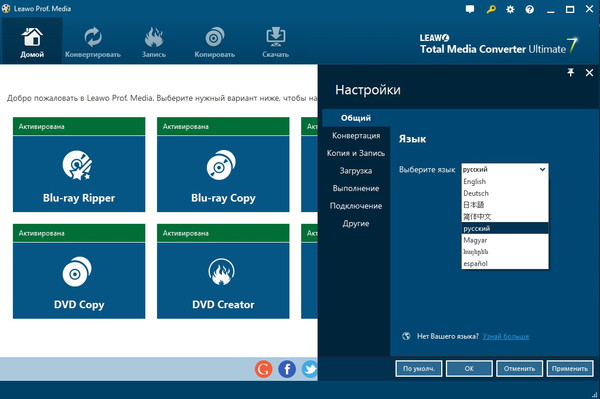Click the feedback chat bubble icon
Viewport: 600px width, 399px height.
pos(470,9)
